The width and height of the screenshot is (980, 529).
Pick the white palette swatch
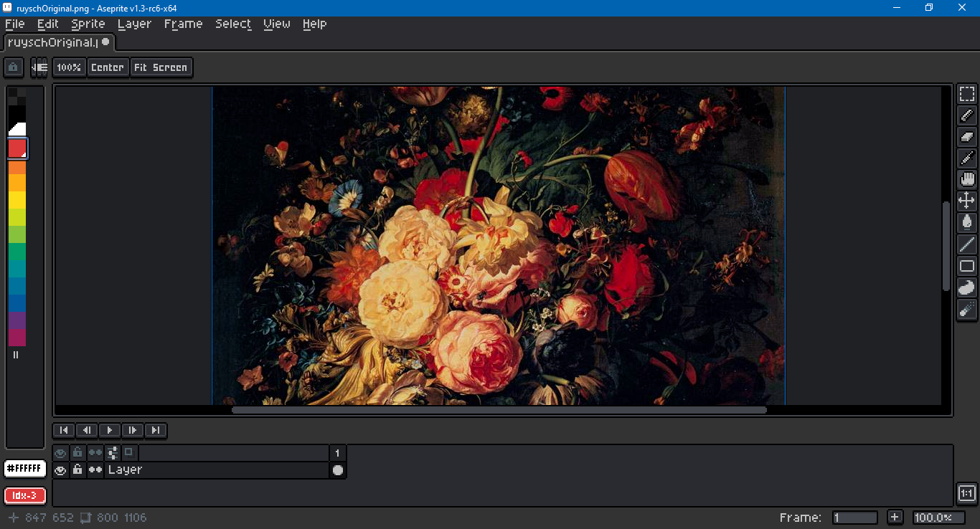[17, 130]
